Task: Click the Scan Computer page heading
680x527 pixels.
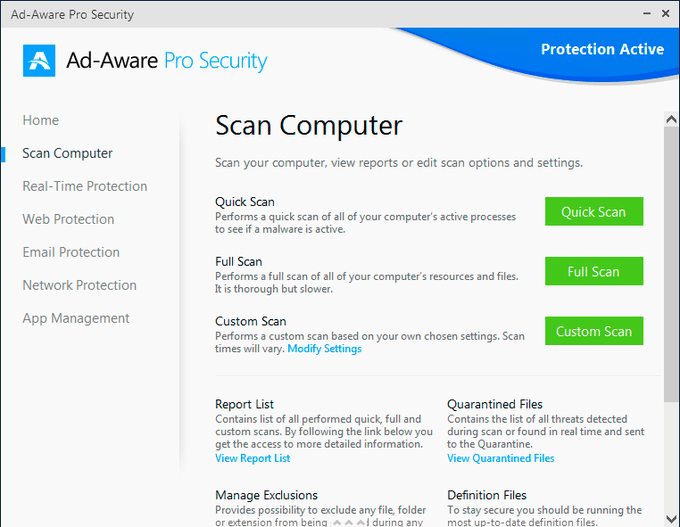Action: (309, 126)
